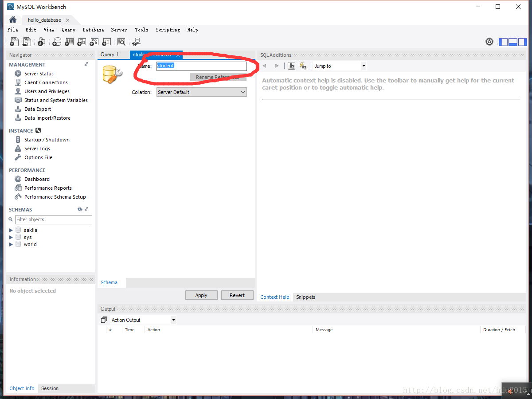Open the home screen tab icon
The width and height of the screenshot is (532, 399).
coord(13,20)
